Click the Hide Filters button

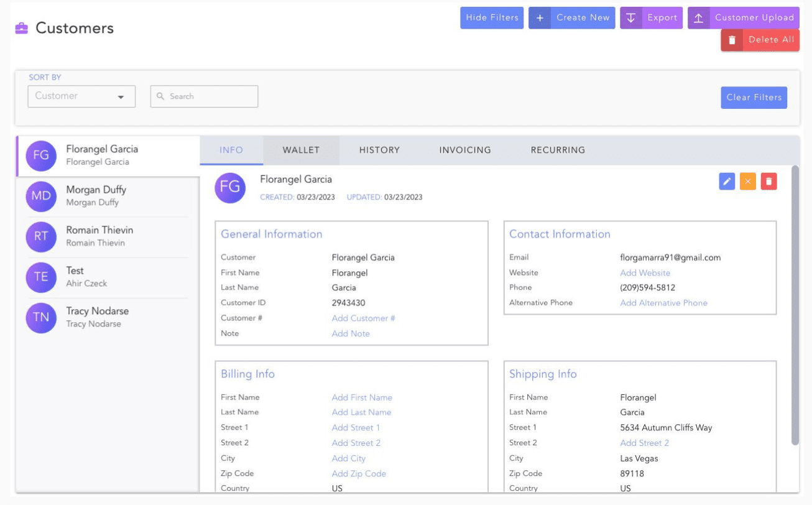(492, 18)
